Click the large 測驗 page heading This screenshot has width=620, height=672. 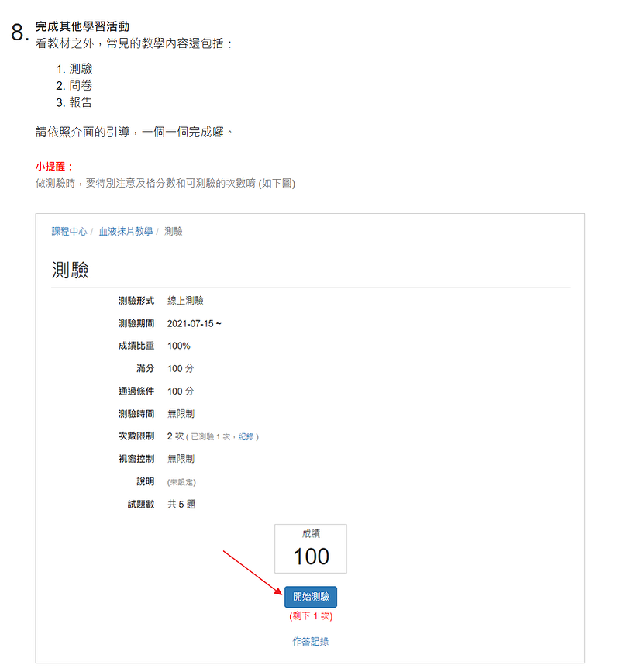pyautogui.click(x=71, y=271)
